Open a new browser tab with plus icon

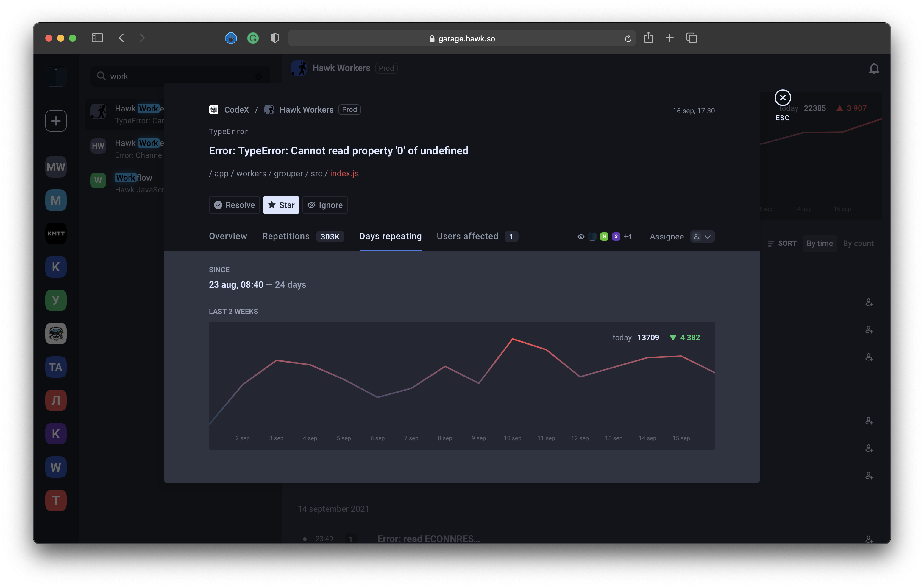point(669,38)
